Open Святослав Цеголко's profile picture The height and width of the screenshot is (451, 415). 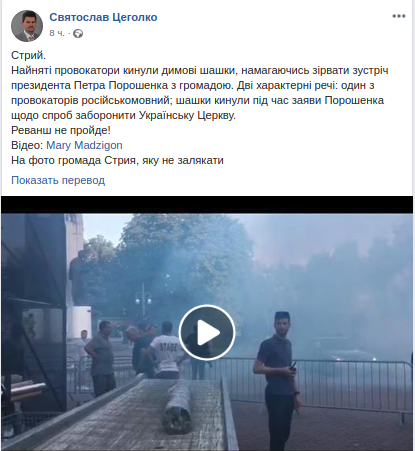tap(27, 26)
